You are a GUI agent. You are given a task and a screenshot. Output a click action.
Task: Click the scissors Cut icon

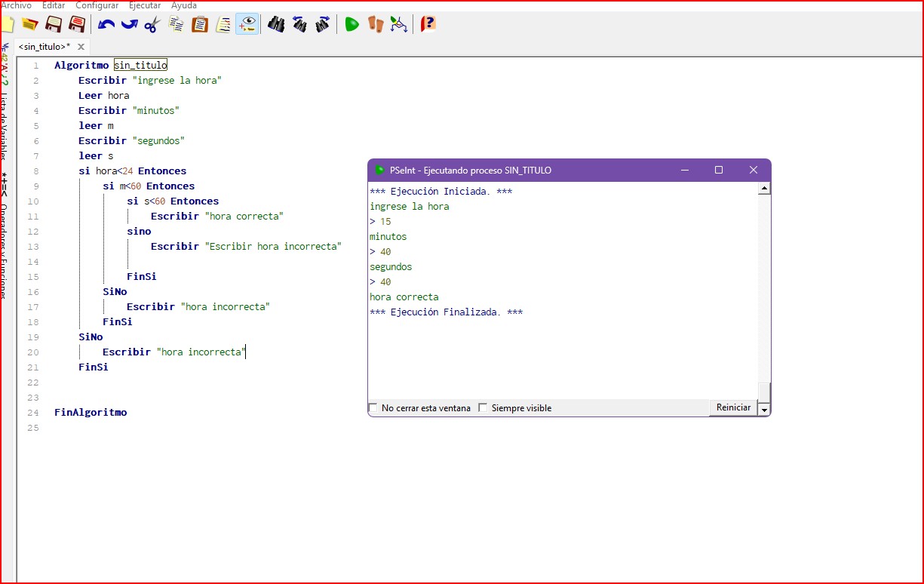click(x=152, y=24)
